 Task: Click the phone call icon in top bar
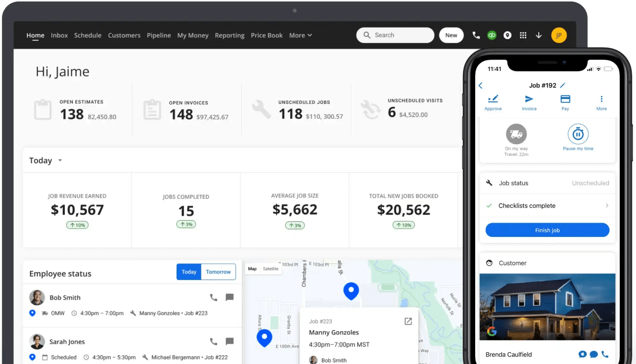coord(476,35)
